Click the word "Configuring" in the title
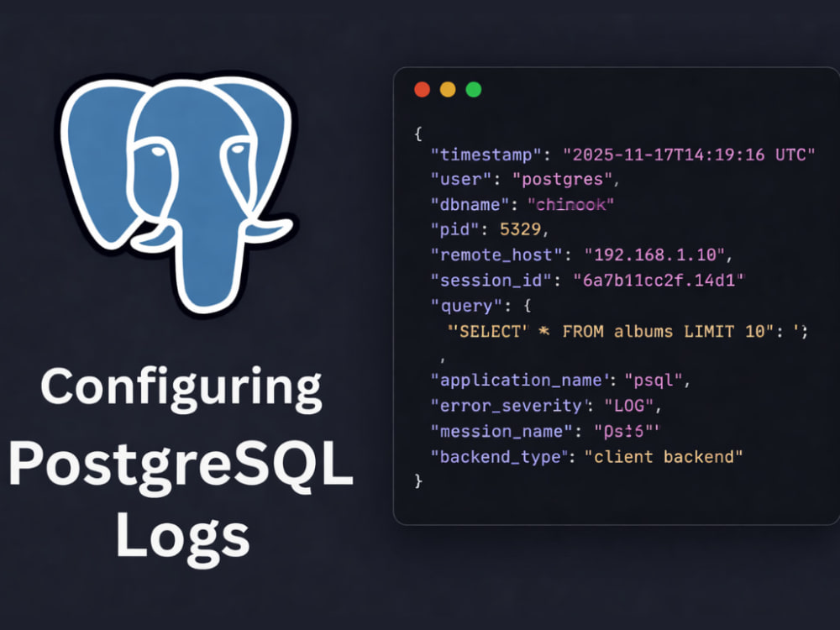Image resolution: width=840 pixels, height=630 pixels. click(181, 390)
